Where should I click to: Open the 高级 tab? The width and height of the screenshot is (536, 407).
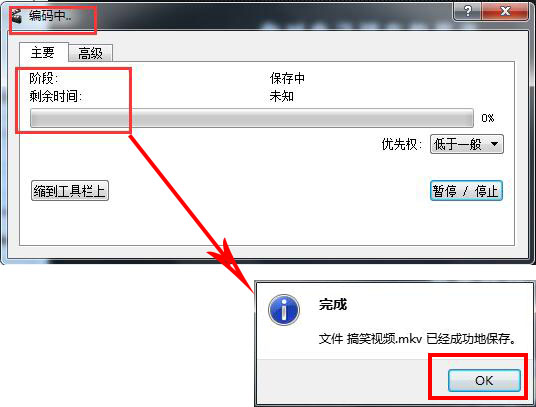tap(91, 53)
